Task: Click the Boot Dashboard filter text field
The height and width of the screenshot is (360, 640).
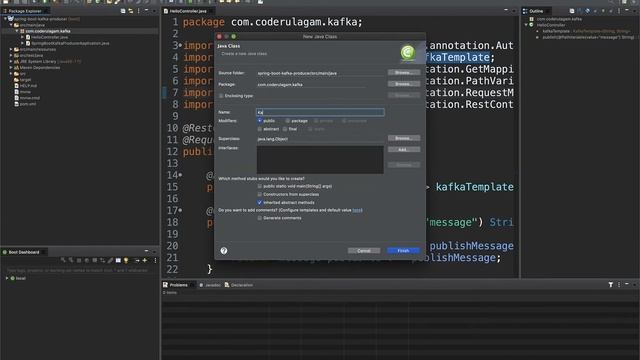Action: [78, 270]
